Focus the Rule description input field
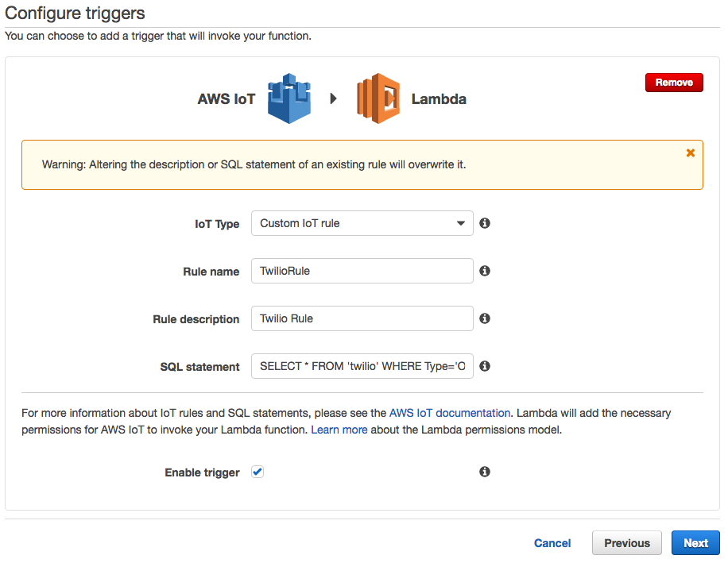This screenshot has width=728, height=563. point(362,318)
